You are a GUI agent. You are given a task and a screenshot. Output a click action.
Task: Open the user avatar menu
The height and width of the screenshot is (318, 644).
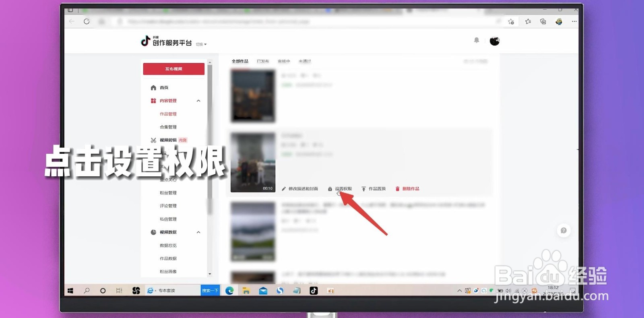tap(495, 41)
